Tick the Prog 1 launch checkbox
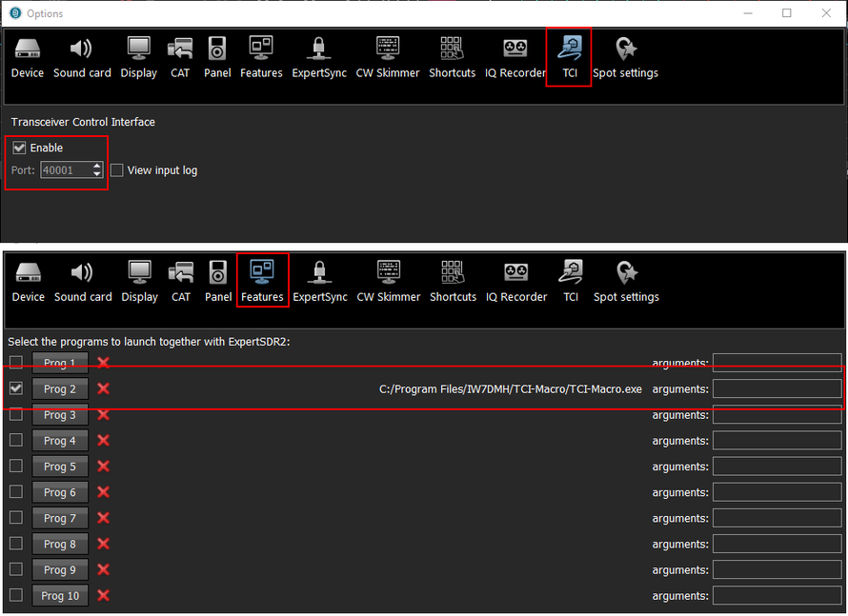Viewport: 848px width, 616px height. pyautogui.click(x=16, y=362)
